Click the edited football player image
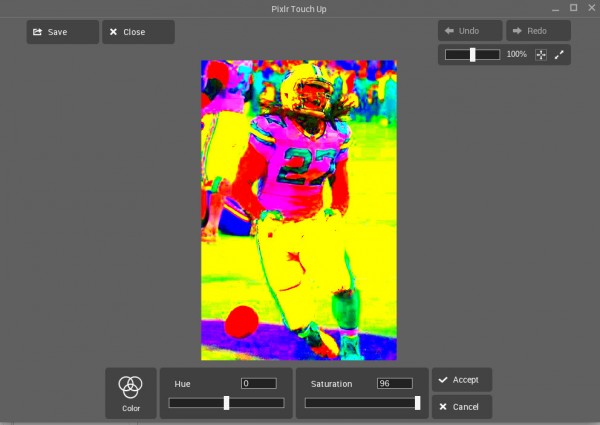This screenshot has width=600, height=425. point(299,210)
